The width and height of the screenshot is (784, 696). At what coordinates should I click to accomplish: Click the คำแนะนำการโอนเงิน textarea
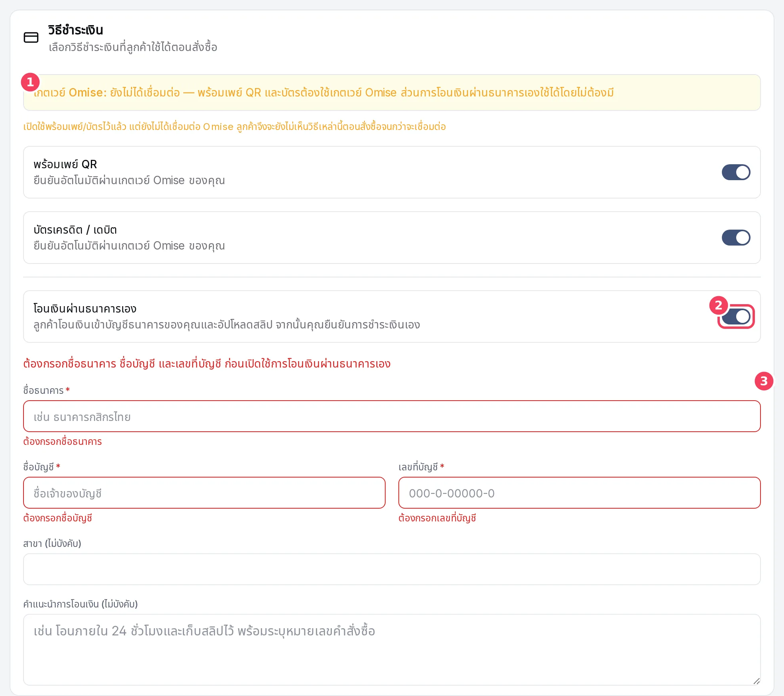[392, 650]
